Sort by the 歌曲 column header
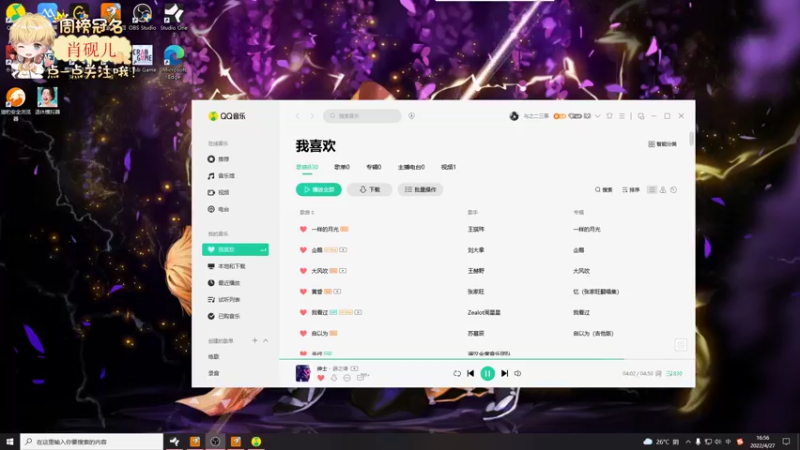 point(307,212)
